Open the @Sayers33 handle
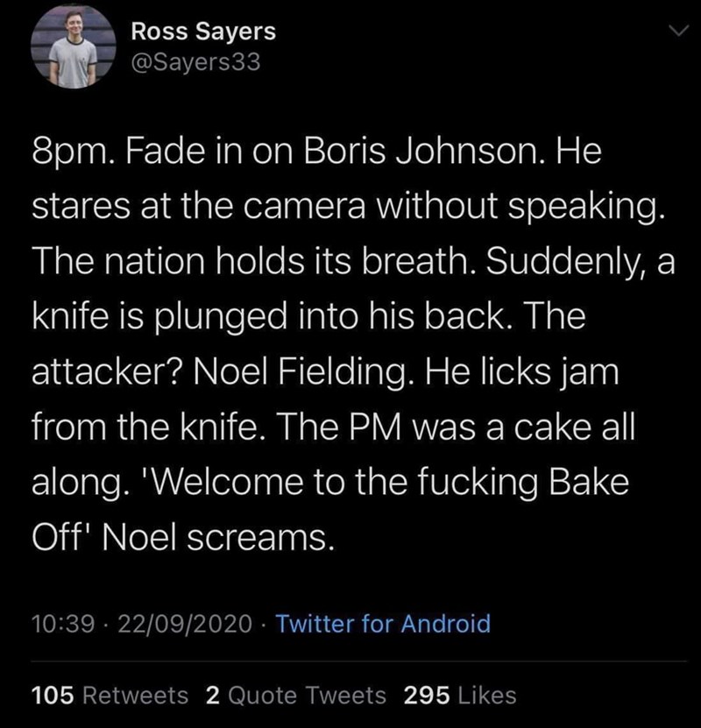This screenshot has height=728, width=701. point(195,64)
